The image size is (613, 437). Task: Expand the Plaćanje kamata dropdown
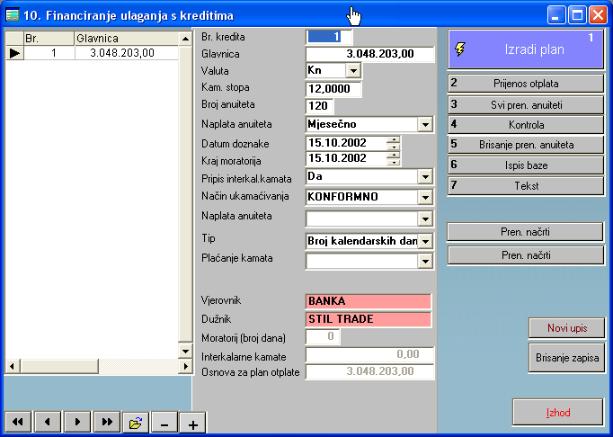[425, 261]
